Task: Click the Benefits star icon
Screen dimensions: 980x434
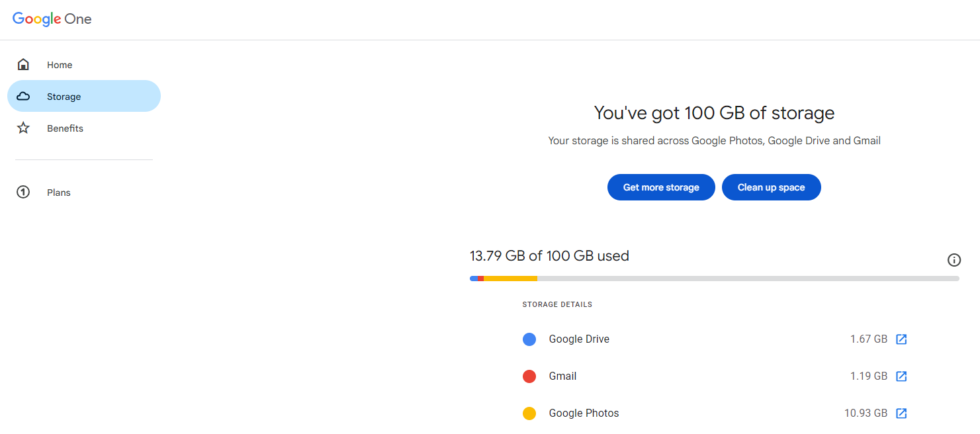Action: coord(23,128)
